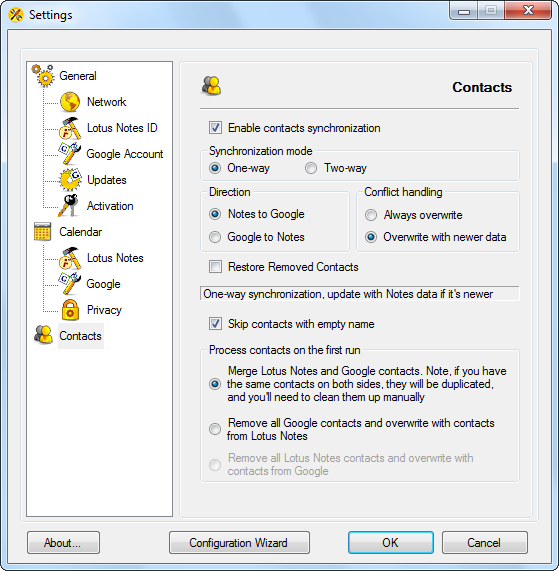559x571 pixels.
Task: Choose Google to Notes direction
Action: (215, 237)
